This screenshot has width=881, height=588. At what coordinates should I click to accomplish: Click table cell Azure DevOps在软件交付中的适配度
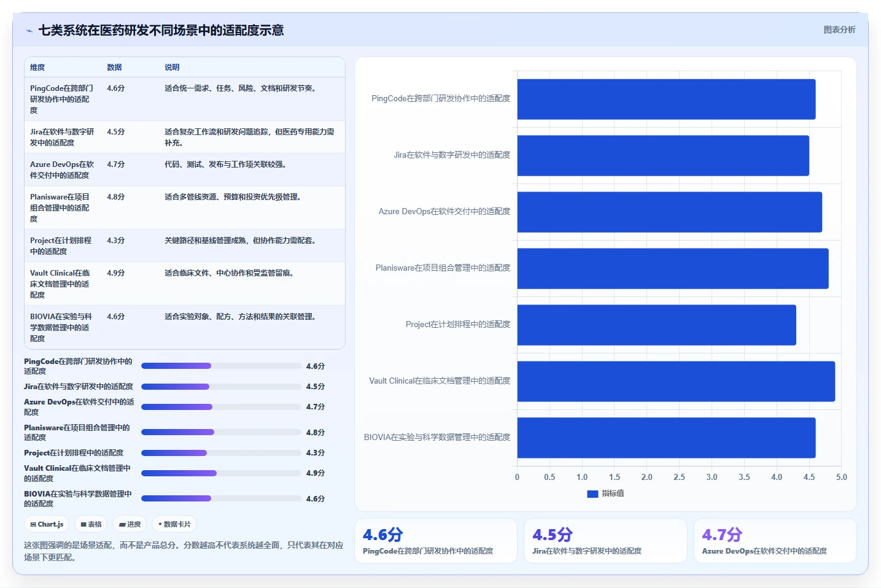pyautogui.click(x=62, y=170)
